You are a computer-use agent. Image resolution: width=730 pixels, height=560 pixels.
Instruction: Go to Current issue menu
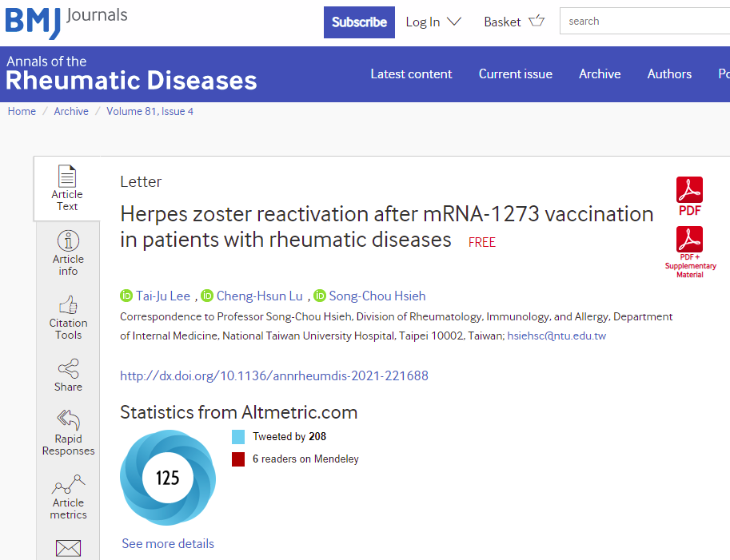pyautogui.click(x=515, y=73)
